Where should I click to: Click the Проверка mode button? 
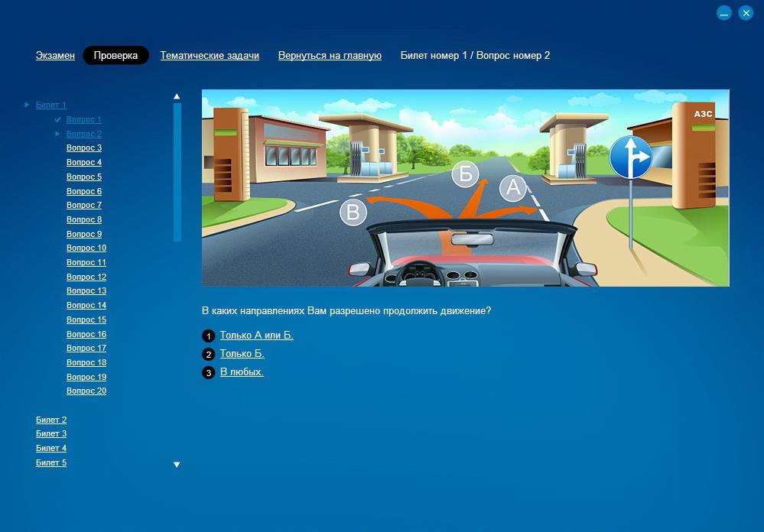(115, 56)
